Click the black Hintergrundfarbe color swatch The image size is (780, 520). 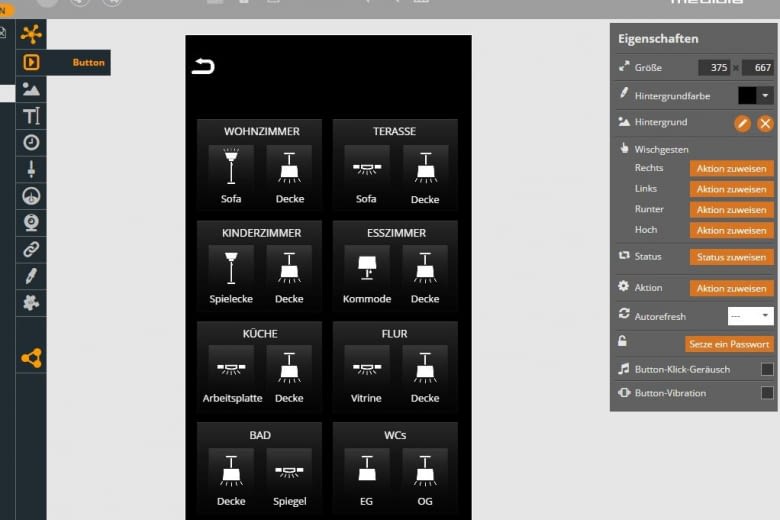[747, 95]
